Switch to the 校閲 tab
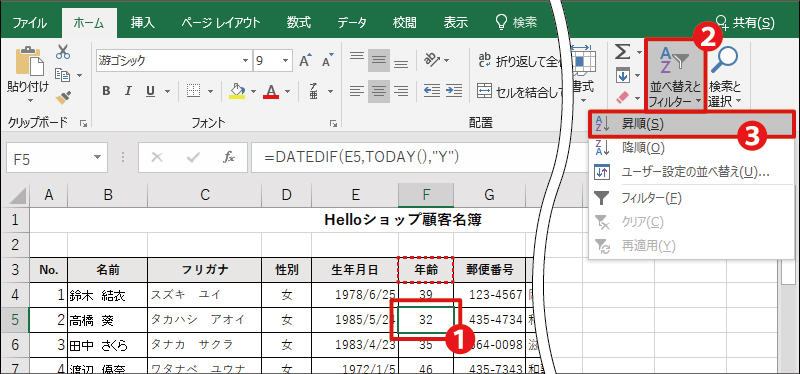The height and width of the screenshot is (374, 800). point(405,23)
